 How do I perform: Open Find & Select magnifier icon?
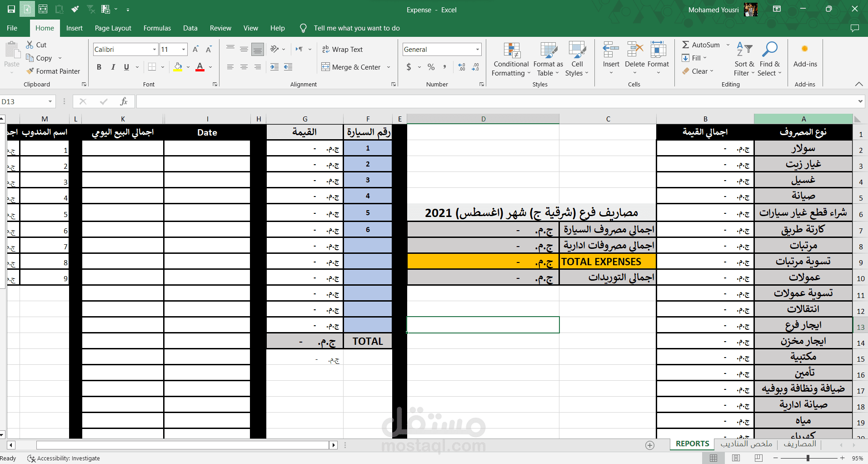[x=770, y=49]
